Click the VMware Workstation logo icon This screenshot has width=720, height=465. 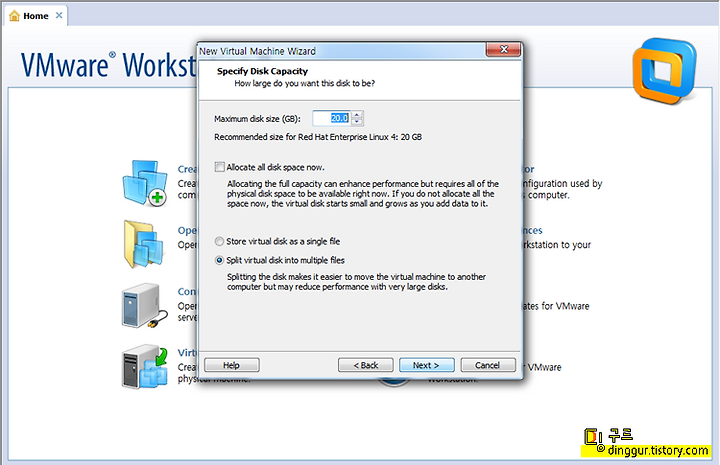click(x=664, y=71)
